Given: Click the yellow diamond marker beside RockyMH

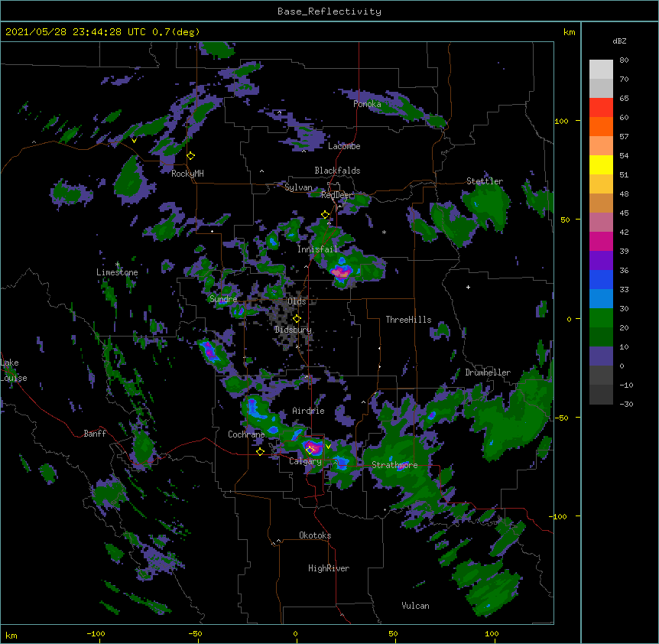Looking at the screenshot, I should 190,156.
